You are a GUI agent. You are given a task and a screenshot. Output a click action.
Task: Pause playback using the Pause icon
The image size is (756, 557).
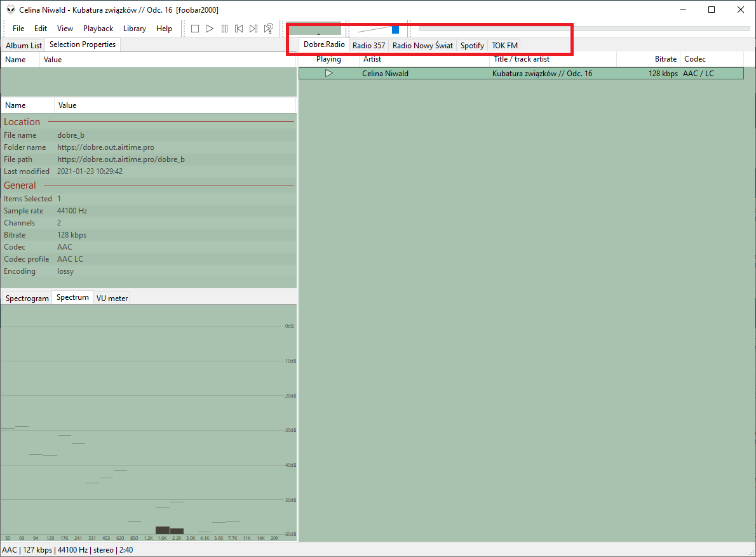click(x=225, y=29)
